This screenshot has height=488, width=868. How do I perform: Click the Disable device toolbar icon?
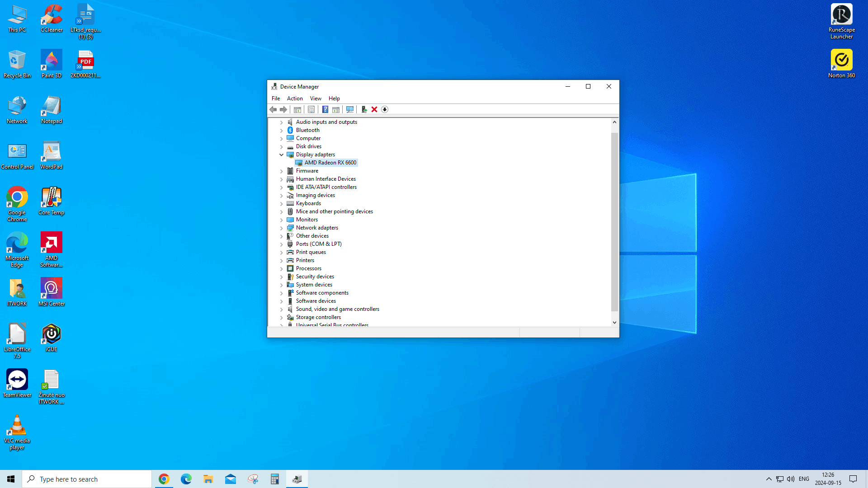[385, 109]
